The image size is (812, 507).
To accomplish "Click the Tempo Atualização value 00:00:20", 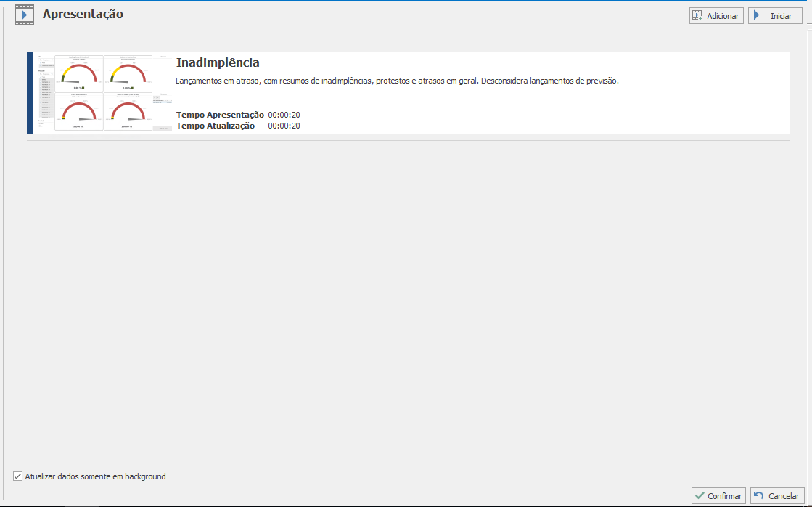I will (284, 126).
